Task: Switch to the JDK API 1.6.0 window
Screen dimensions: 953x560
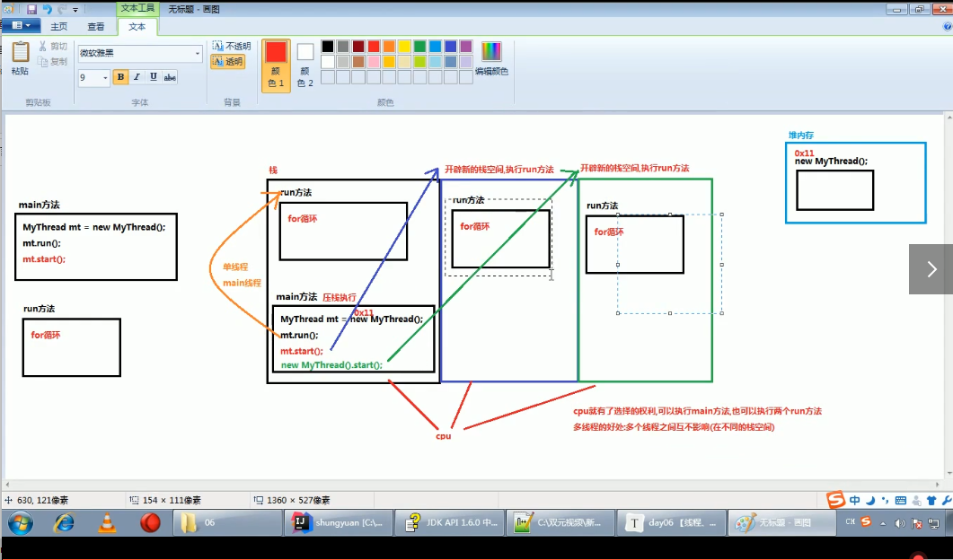Action: pos(450,522)
